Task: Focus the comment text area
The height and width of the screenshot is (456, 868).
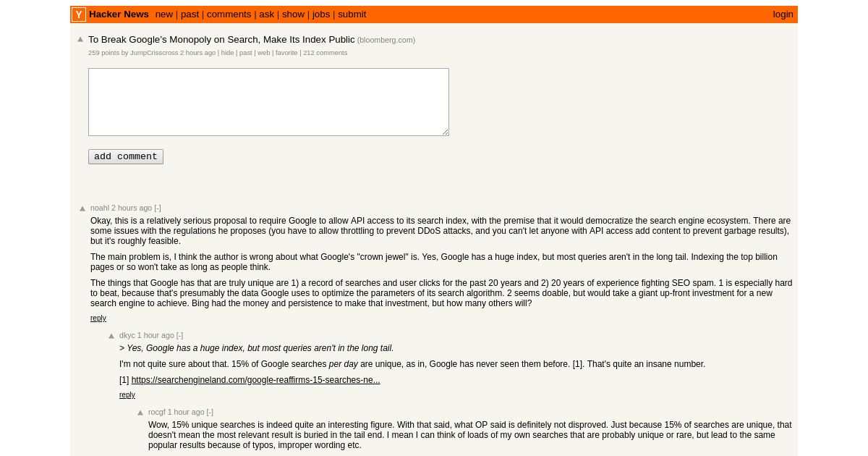Action: [x=268, y=102]
